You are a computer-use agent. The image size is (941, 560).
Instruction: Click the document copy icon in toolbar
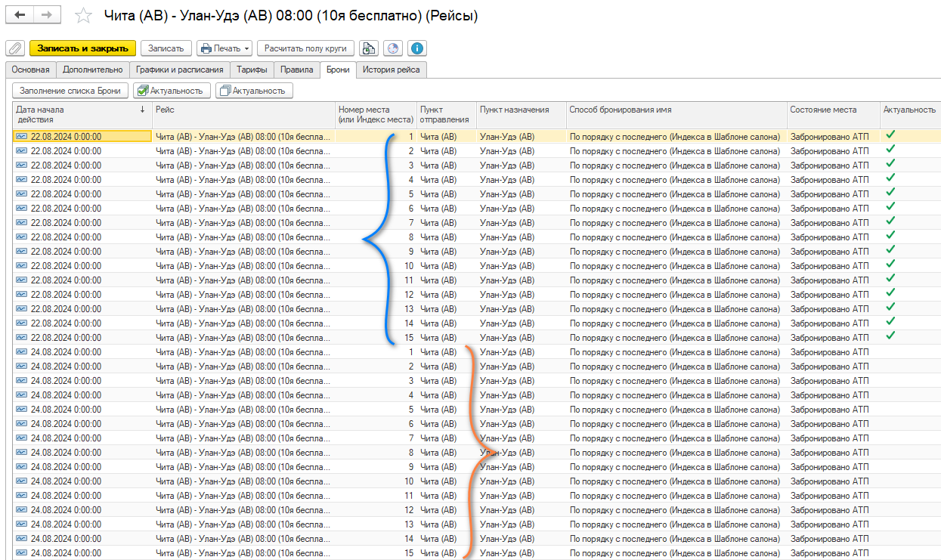pos(368,48)
